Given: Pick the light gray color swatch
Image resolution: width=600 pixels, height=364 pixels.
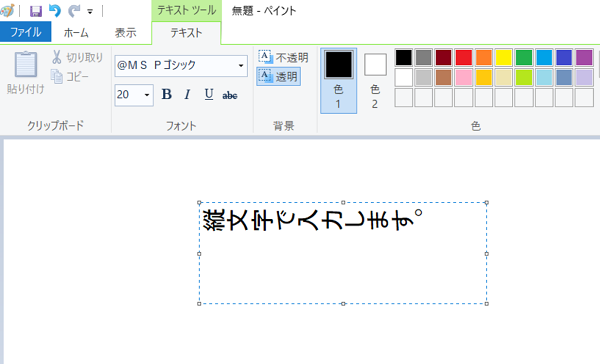Looking at the screenshot, I should click(424, 78).
